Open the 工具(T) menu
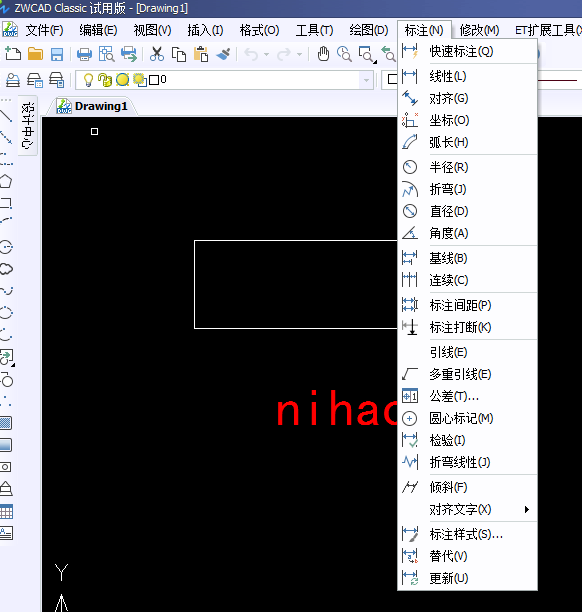The width and height of the screenshot is (582, 612). tap(315, 30)
